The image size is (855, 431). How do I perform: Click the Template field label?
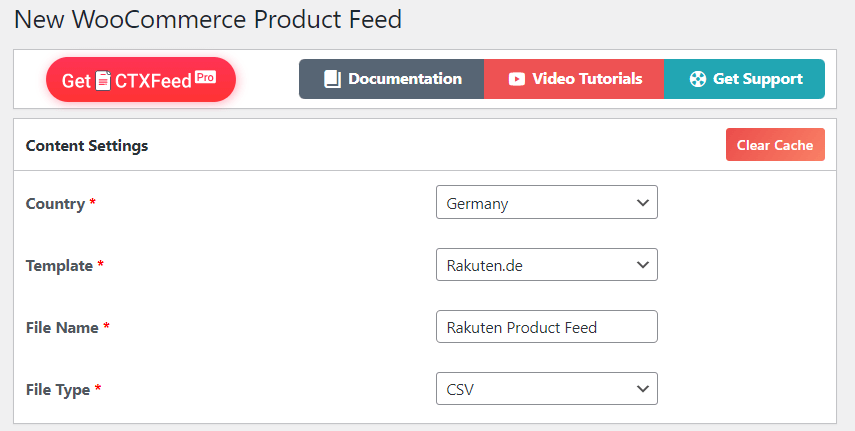[x=59, y=266]
